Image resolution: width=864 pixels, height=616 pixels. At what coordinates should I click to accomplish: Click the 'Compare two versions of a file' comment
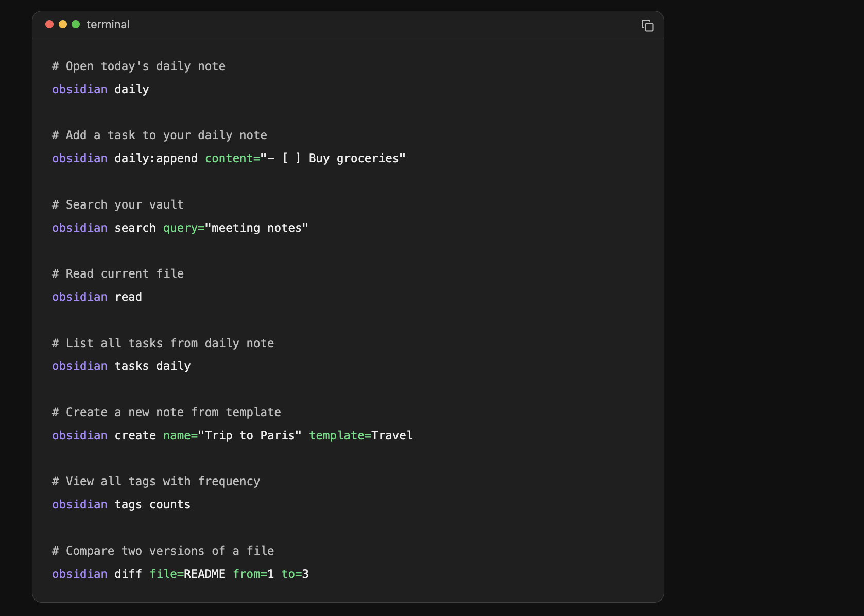coord(163,551)
